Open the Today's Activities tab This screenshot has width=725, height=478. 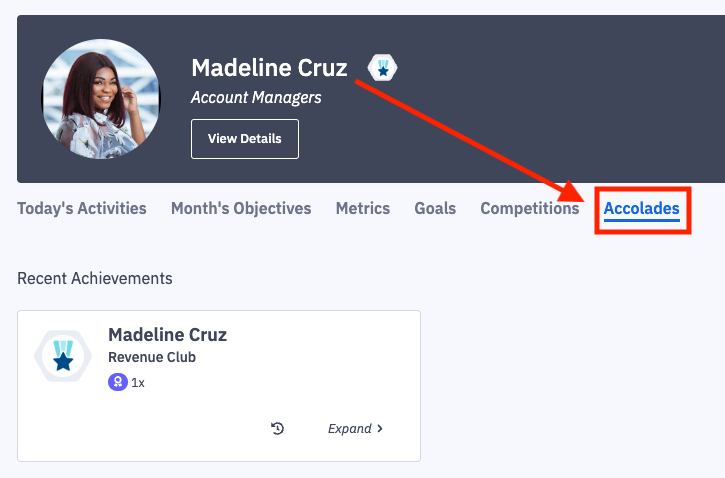click(x=82, y=209)
